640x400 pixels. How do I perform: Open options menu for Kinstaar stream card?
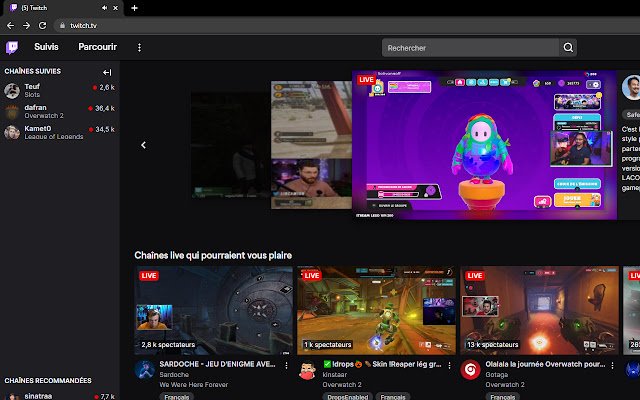(449, 365)
